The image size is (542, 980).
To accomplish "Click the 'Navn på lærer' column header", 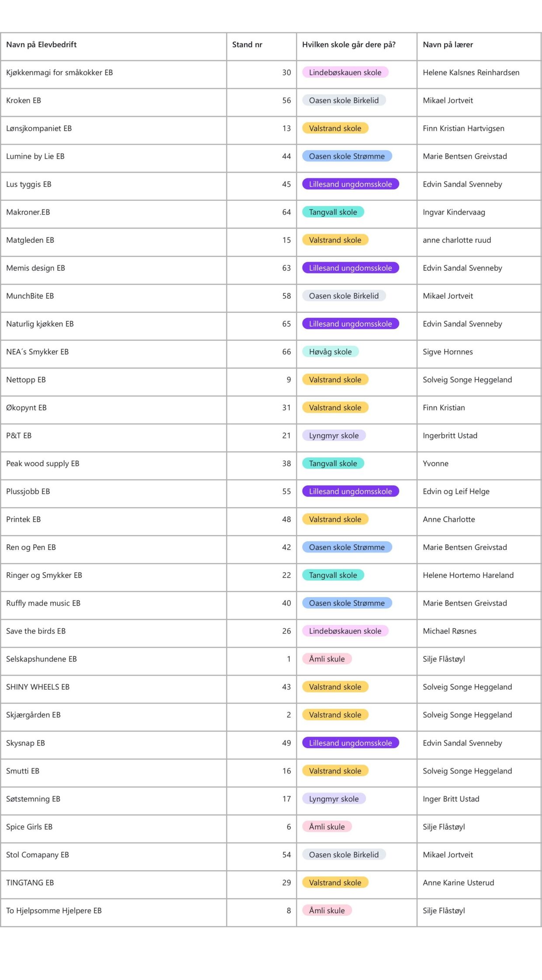I will [x=448, y=45].
